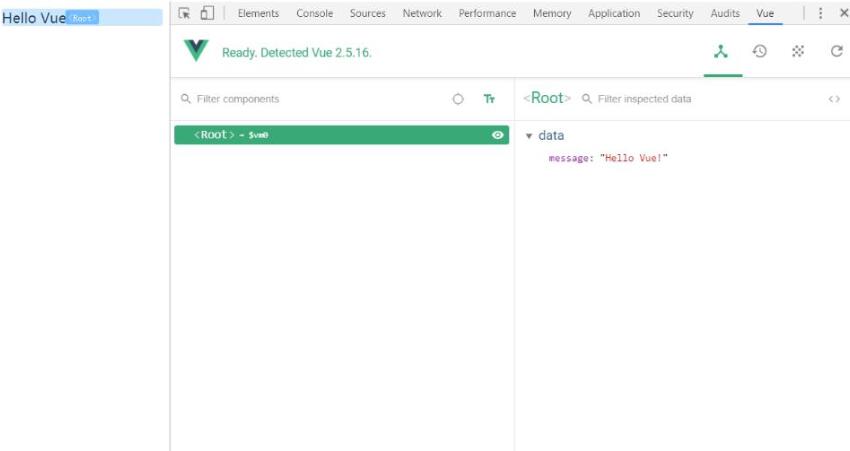
Task: Close the DevTools panel
Action: 843,13
